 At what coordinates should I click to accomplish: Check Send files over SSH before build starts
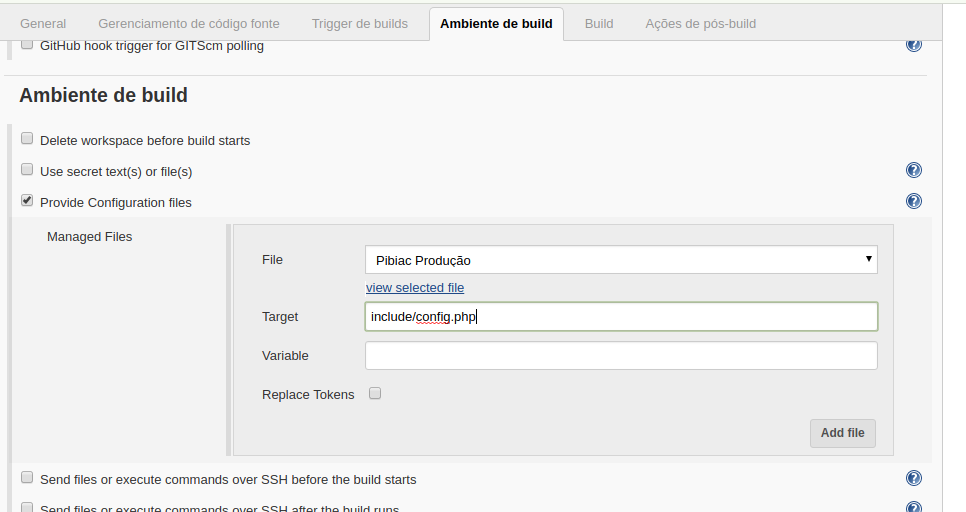27,477
